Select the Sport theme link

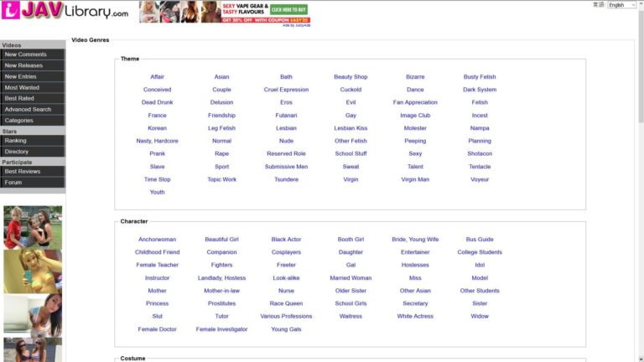coord(221,167)
